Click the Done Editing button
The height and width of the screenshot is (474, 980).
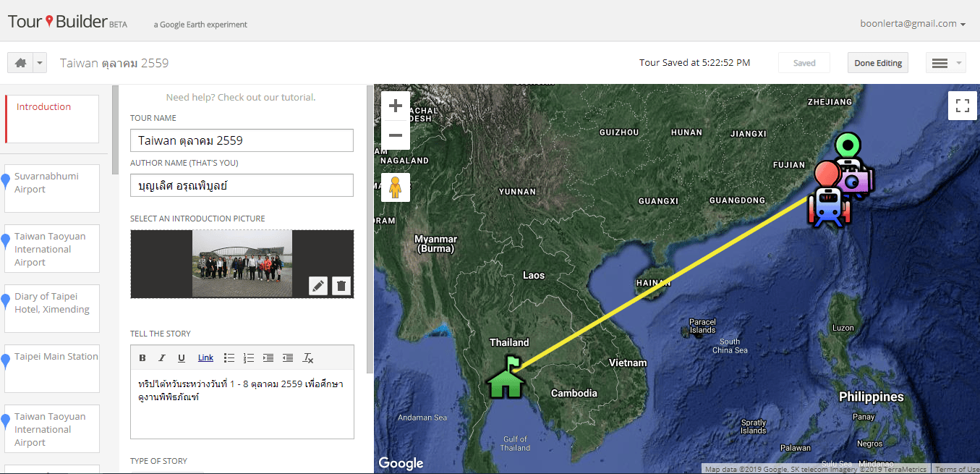[x=878, y=63]
